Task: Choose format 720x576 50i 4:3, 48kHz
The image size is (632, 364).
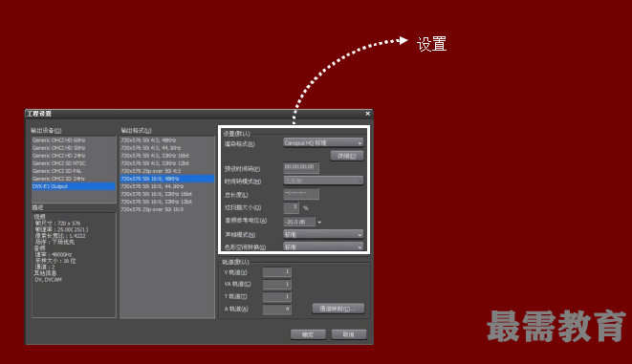Action: [167, 140]
